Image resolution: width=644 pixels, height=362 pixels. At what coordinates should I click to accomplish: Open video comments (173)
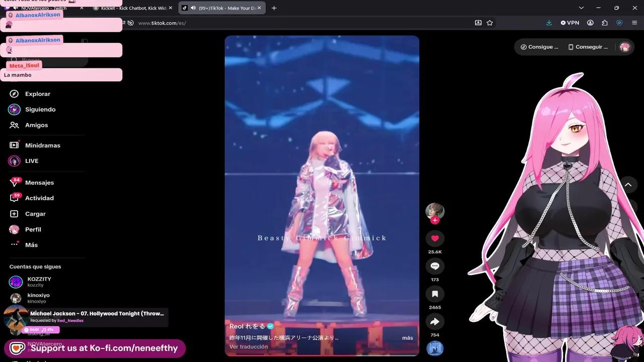pos(435,266)
